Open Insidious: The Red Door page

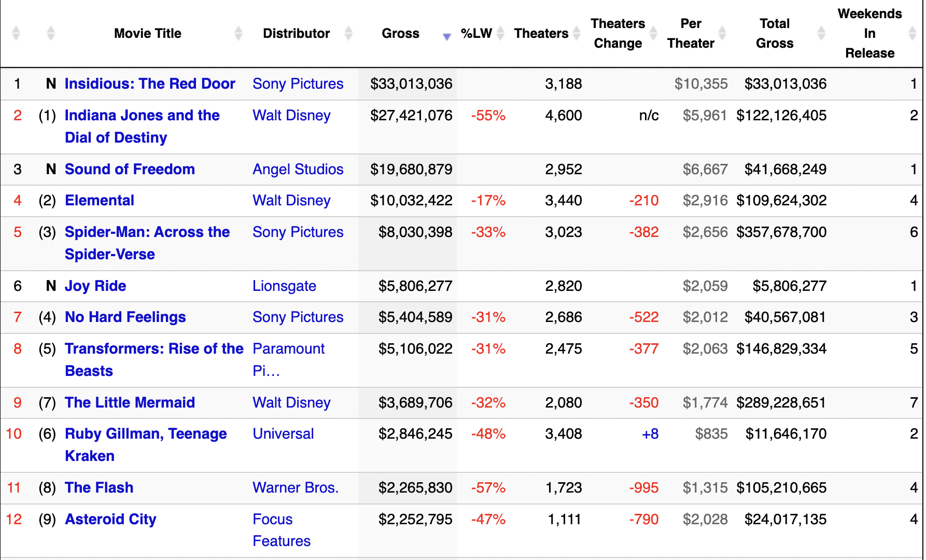150,84
